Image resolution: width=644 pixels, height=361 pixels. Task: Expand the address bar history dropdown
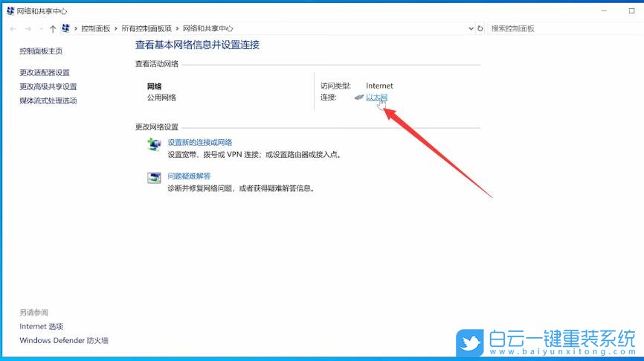[471, 28]
